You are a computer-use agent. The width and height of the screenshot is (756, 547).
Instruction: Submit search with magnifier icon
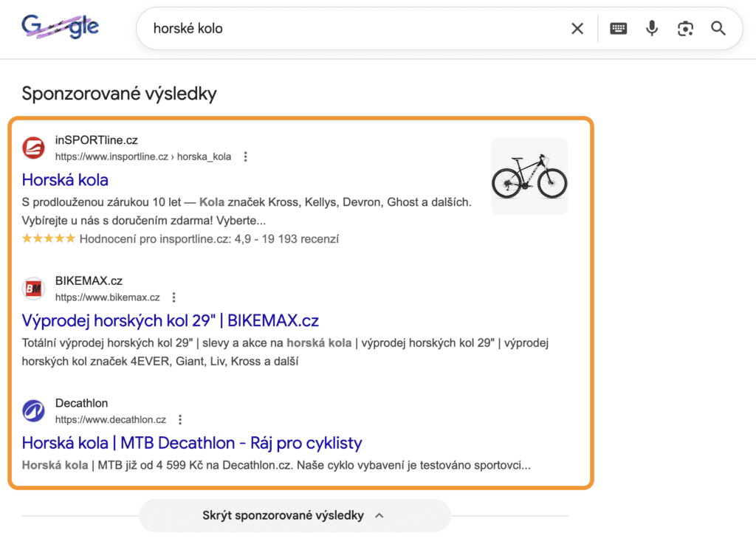[718, 29]
